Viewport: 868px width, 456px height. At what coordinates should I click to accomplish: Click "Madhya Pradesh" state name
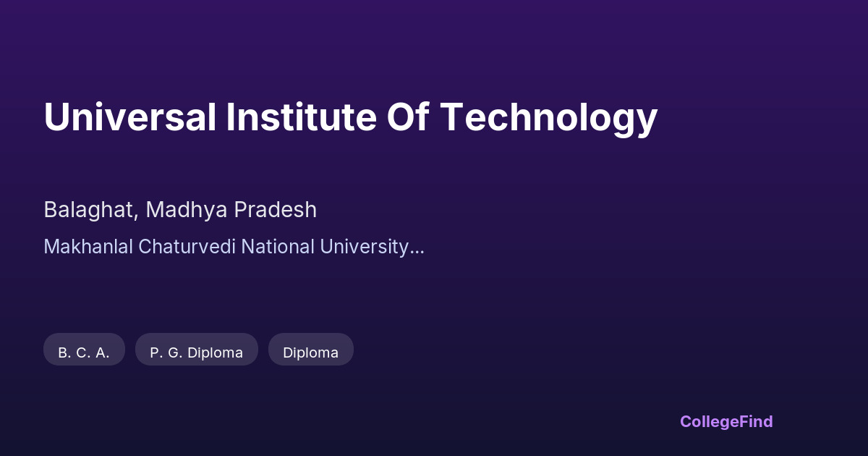pyautogui.click(x=231, y=210)
